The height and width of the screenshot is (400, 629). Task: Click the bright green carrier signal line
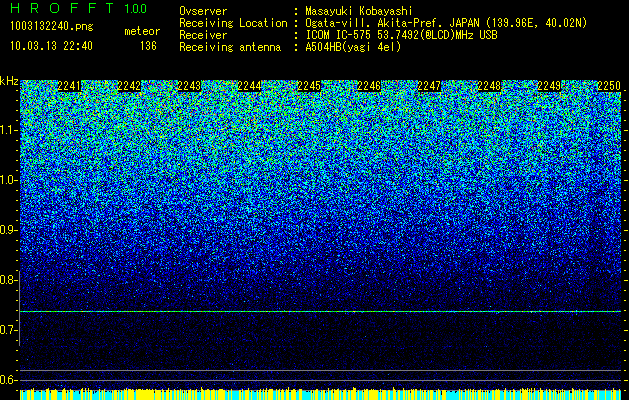click(x=320, y=311)
